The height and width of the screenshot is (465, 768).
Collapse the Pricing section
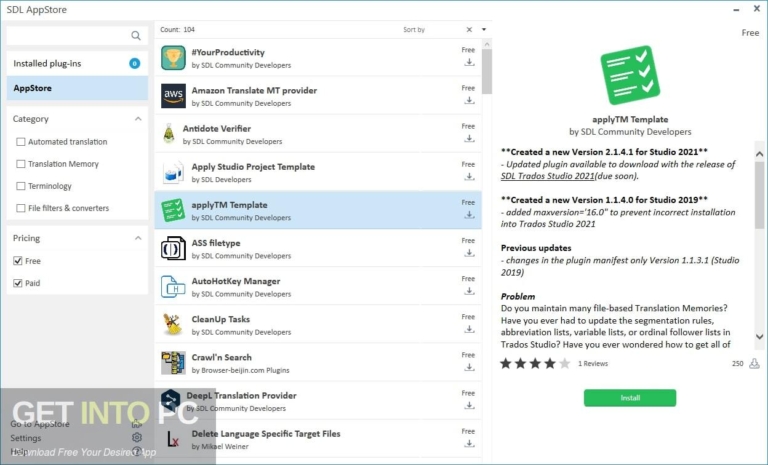138,238
